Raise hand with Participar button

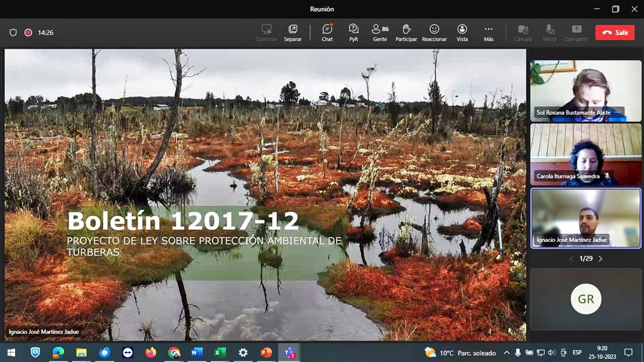pyautogui.click(x=406, y=32)
